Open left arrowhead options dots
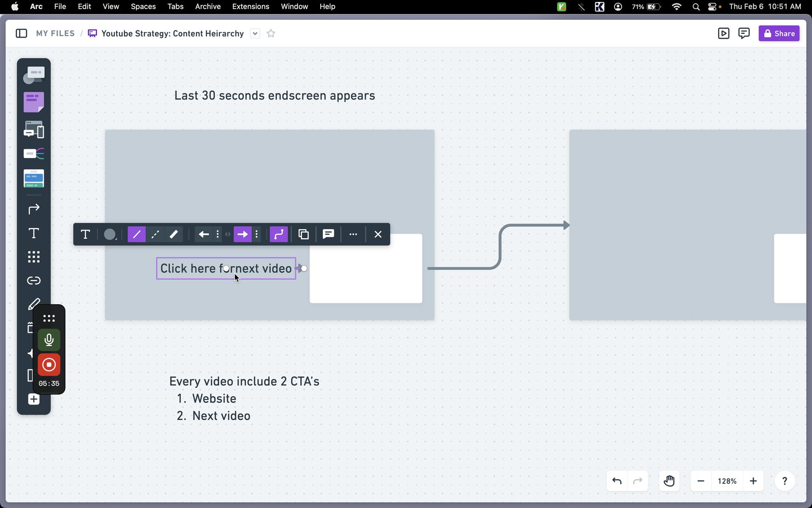Screen dimensions: 812x508 tap(218, 234)
